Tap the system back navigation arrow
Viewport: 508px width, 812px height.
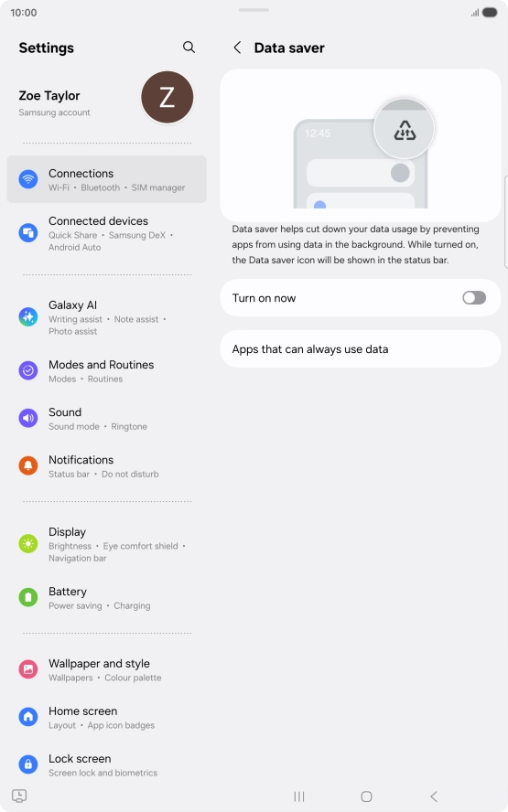click(x=434, y=796)
